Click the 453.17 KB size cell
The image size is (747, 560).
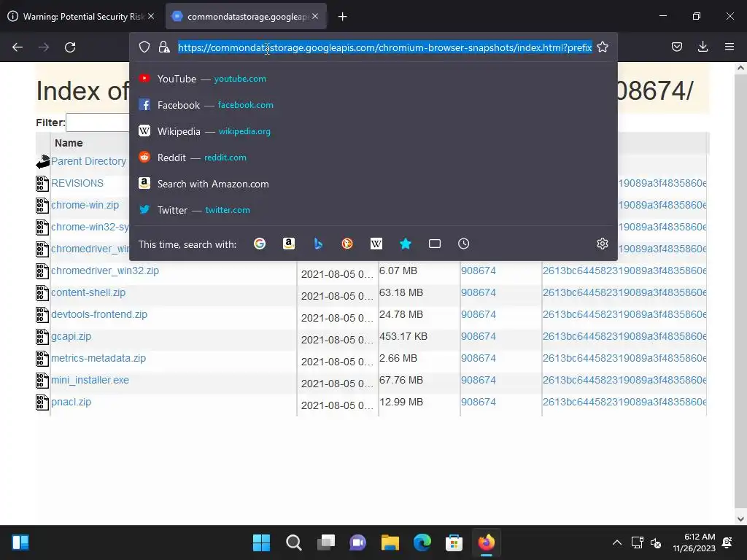click(x=403, y=336)
